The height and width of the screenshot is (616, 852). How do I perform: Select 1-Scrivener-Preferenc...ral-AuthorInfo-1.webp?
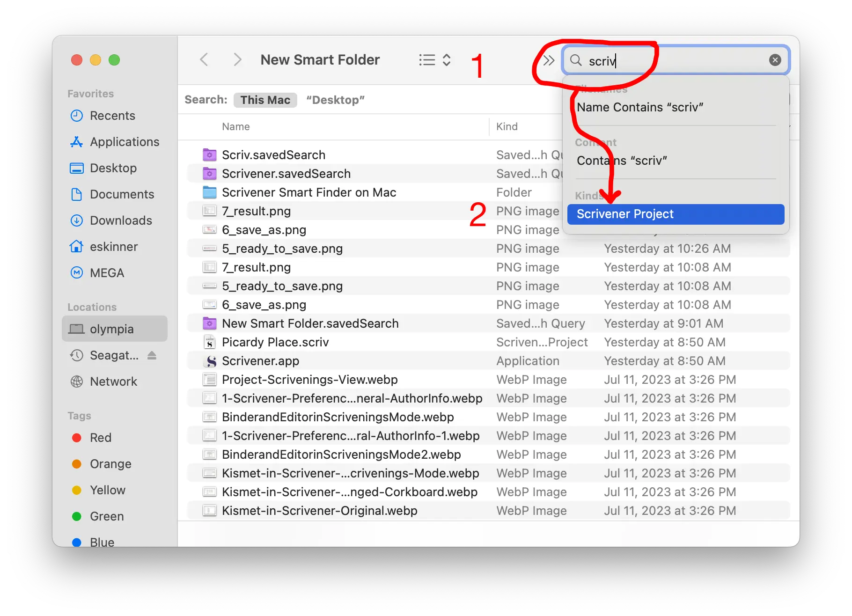click(x=351, y=436)
